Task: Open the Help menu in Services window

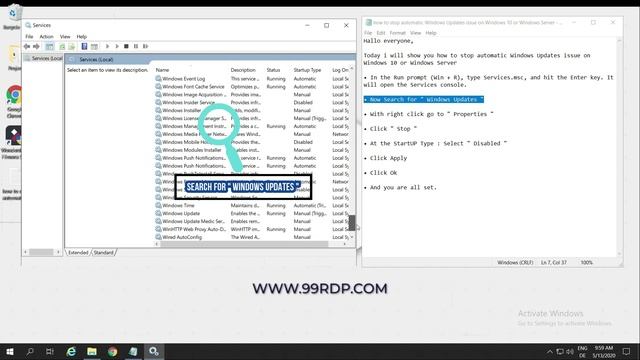Action: tap(82, 37)
